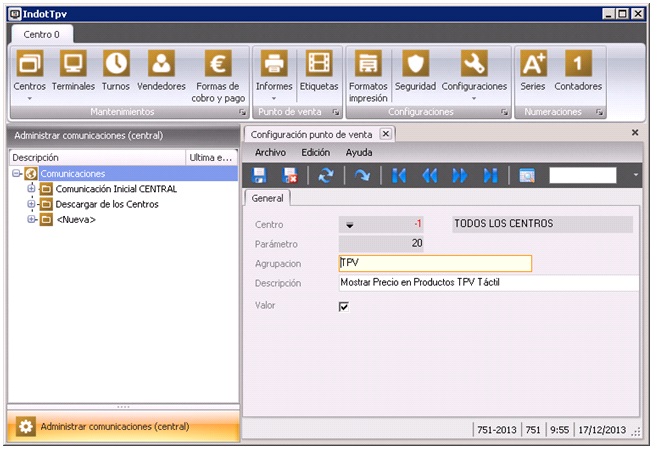The width and height of the screenshot is (657, 452).
Task: Open the Archivo menu
Action: (x=270, y=153)
